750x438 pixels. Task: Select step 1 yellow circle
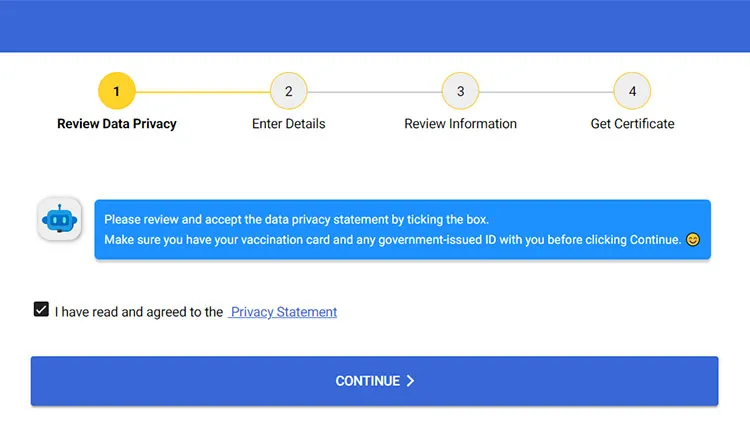[117, 91]
